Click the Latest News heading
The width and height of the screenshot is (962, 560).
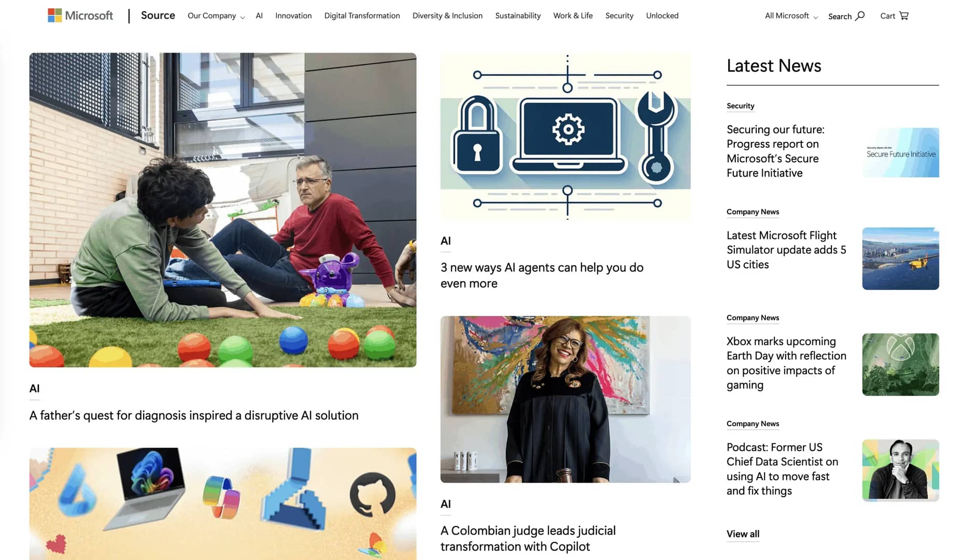774,66
